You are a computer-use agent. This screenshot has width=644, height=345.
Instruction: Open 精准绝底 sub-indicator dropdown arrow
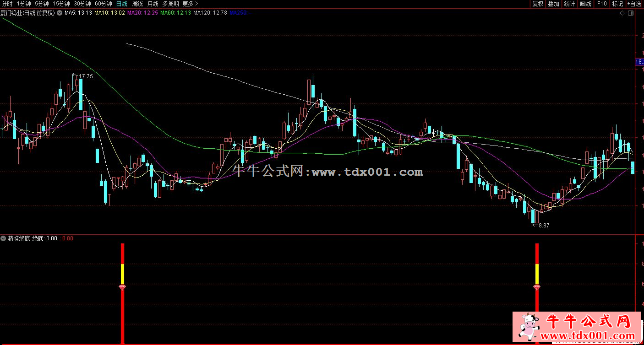(x=3, y=238)
